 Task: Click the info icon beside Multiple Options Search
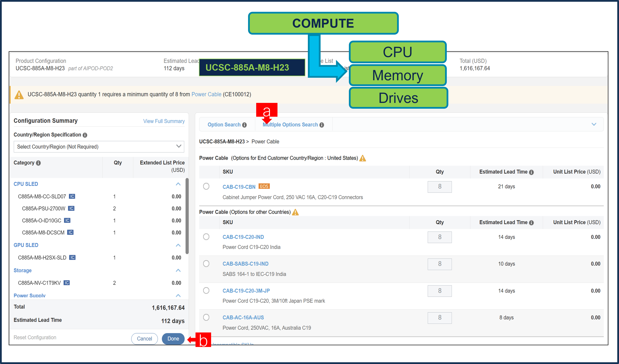click(322, 125)
